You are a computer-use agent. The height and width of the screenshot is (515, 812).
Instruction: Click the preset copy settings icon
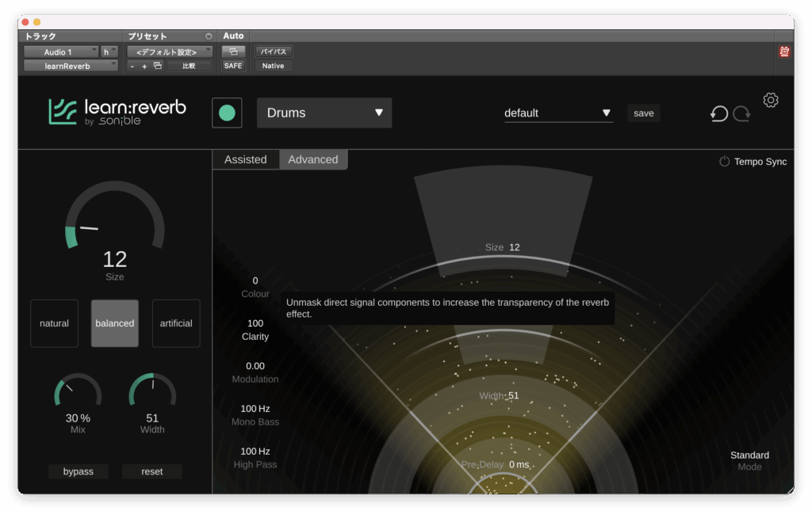(x=158, y=66)
